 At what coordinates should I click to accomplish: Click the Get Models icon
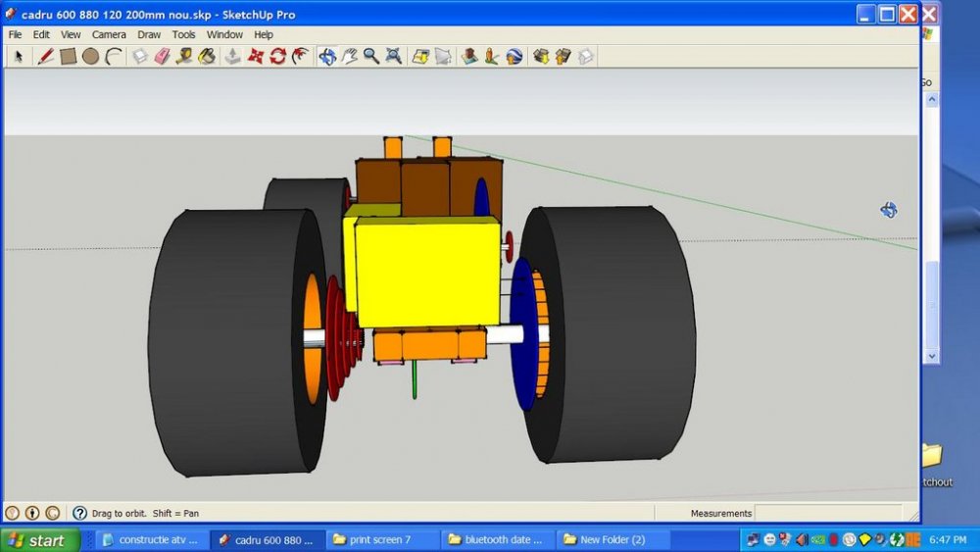click(x=541, y=57)
